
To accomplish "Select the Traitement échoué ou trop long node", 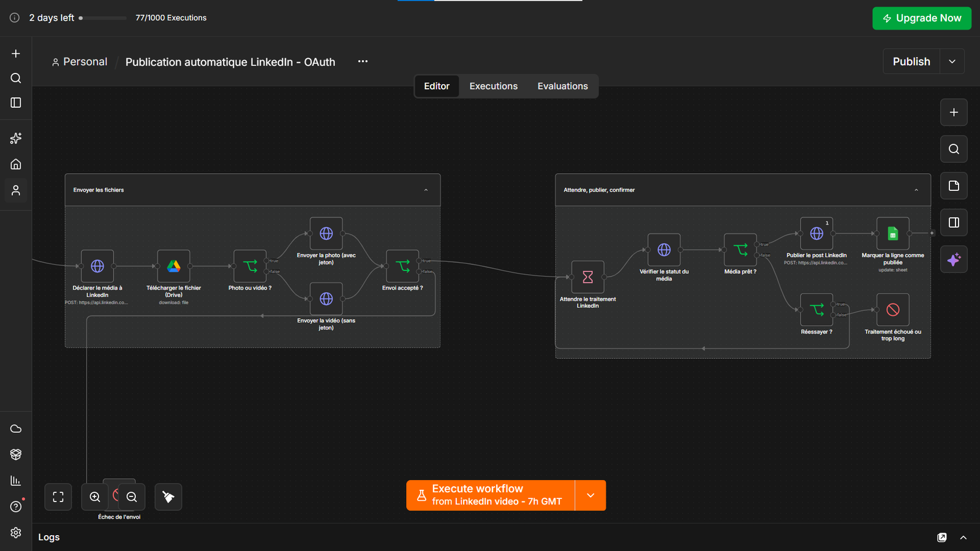I will pos(893,310).
